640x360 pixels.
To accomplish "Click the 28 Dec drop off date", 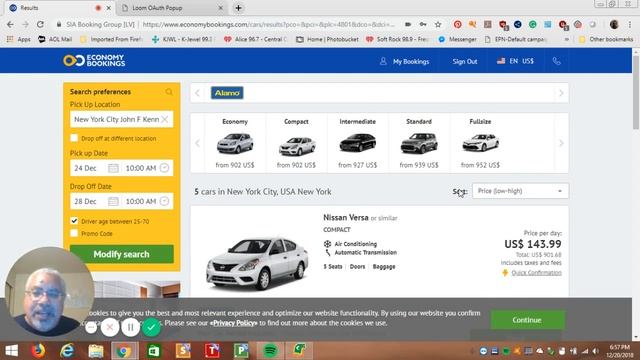I will [85, 202].
